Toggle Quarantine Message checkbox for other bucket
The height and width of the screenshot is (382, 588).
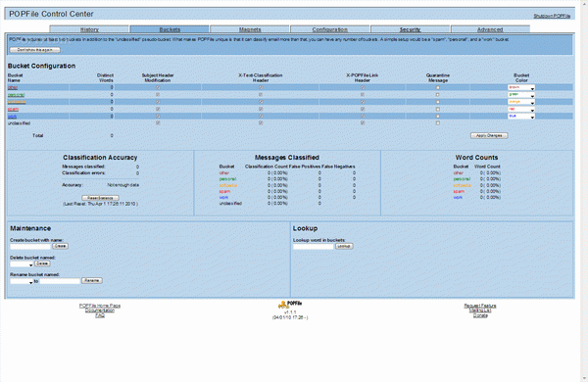click(438, 87)
